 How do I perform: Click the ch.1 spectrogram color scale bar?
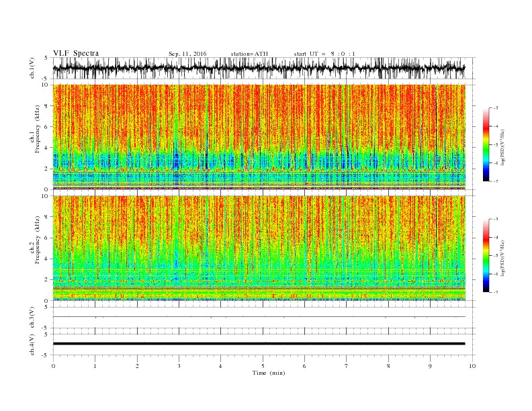(x=486, y=145)
